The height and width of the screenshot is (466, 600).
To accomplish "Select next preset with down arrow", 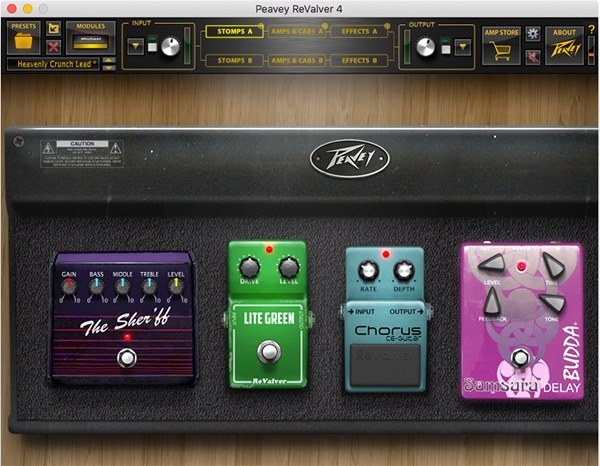I will pyautogui.click(x=109, y=68).
